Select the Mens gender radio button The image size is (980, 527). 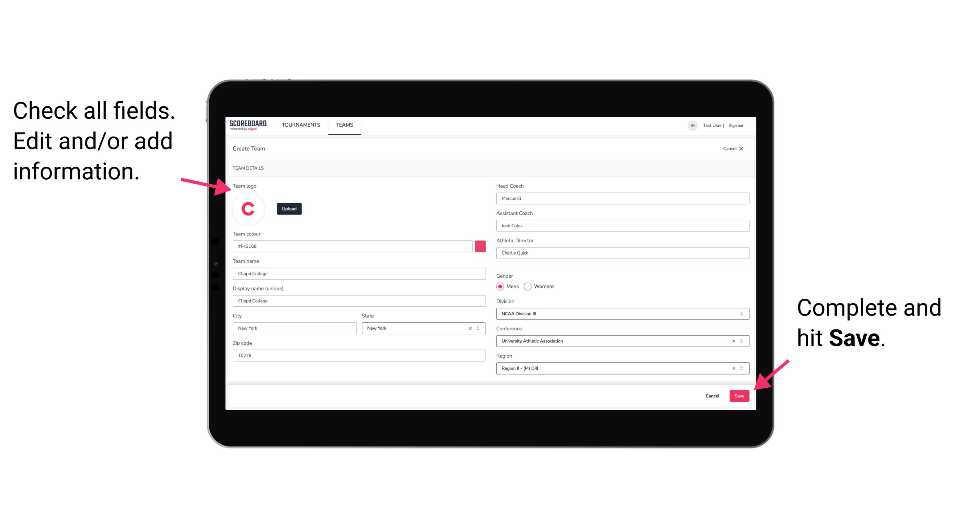pyautogui.click(x=500, y=286)
